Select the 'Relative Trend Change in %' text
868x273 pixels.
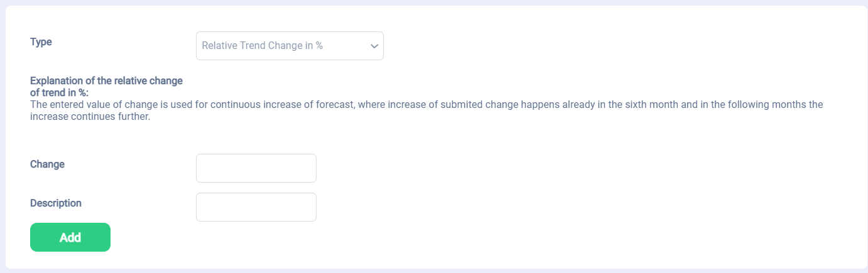click(262, 46)
